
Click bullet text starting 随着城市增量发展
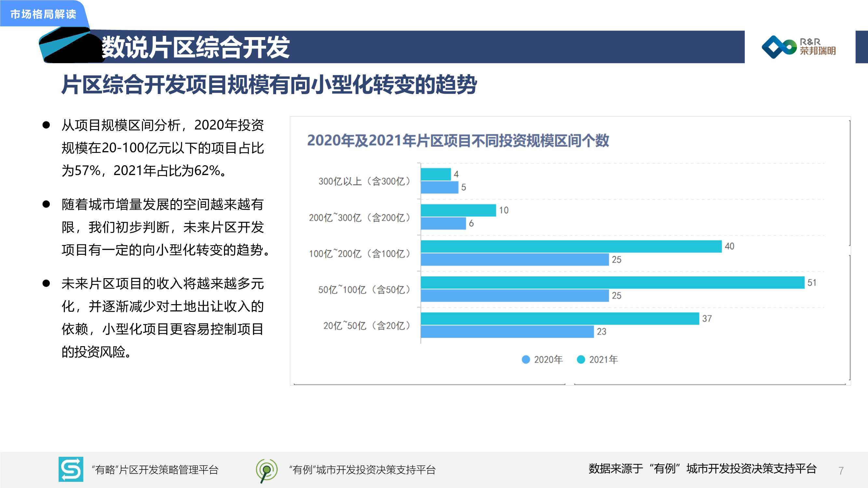[165, 227]
